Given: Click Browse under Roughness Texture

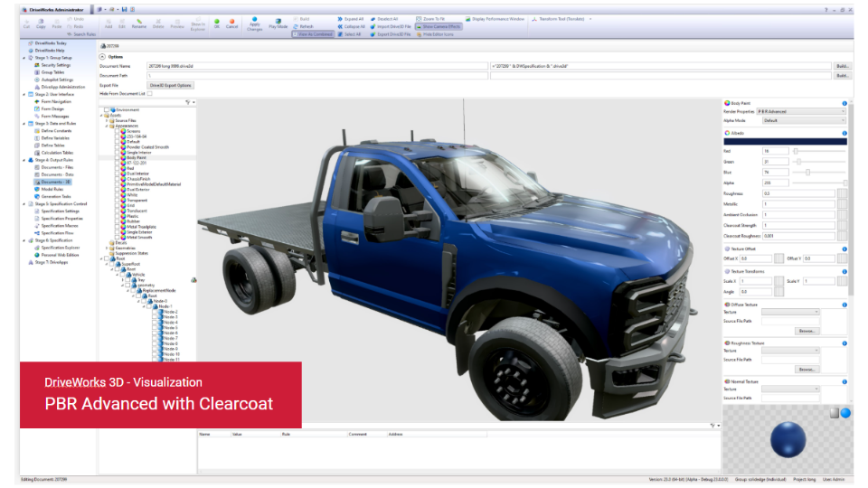Looking at the screenshot, I should coord(807,369).
